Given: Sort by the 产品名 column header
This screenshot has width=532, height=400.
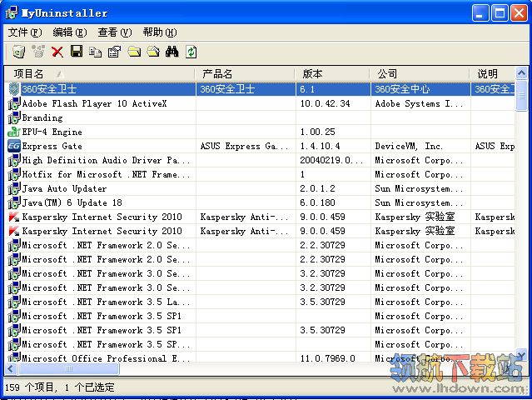Looking at the screenshot, I should (246, 73).
